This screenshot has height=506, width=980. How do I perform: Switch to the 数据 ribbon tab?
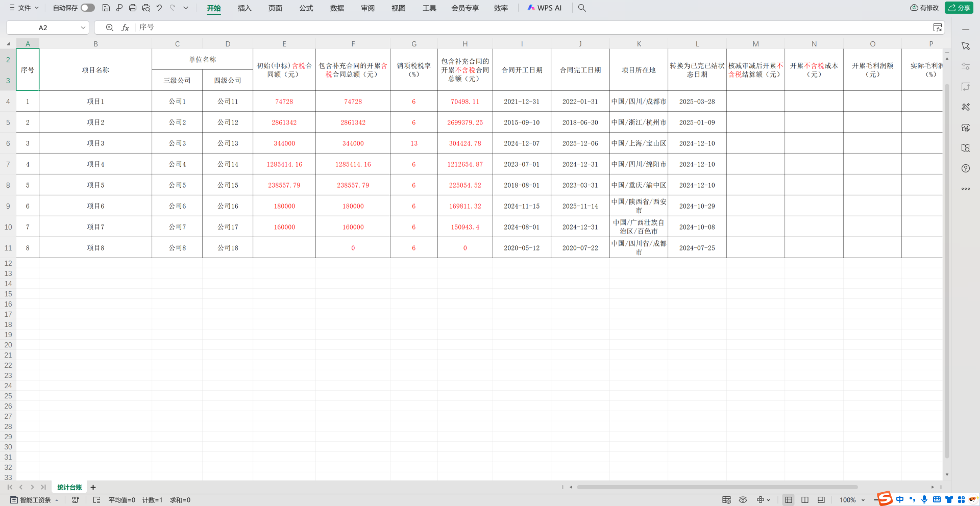coord(337,8)
